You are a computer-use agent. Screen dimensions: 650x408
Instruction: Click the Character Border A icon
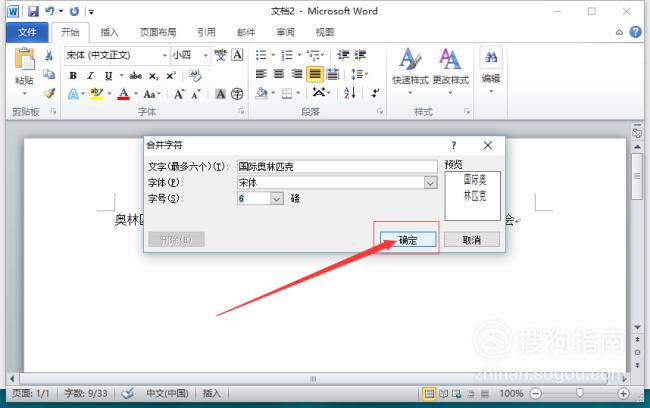pyautogui.click(x=237, y=55)
